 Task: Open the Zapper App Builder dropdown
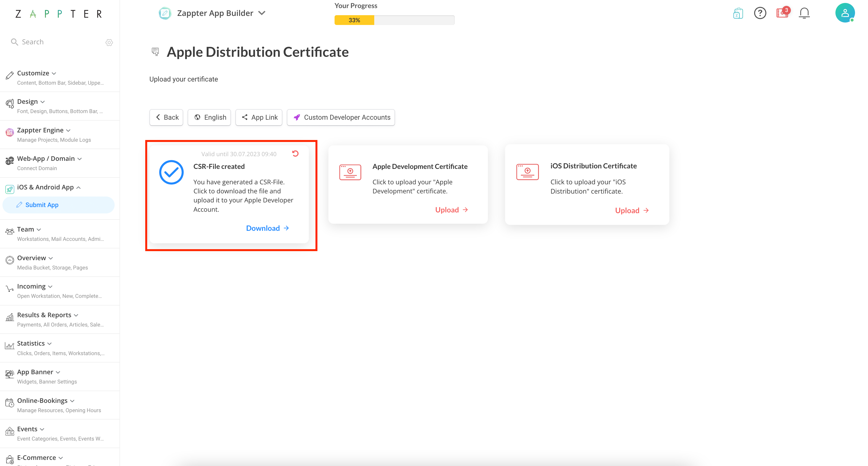(x=262, y=13)
